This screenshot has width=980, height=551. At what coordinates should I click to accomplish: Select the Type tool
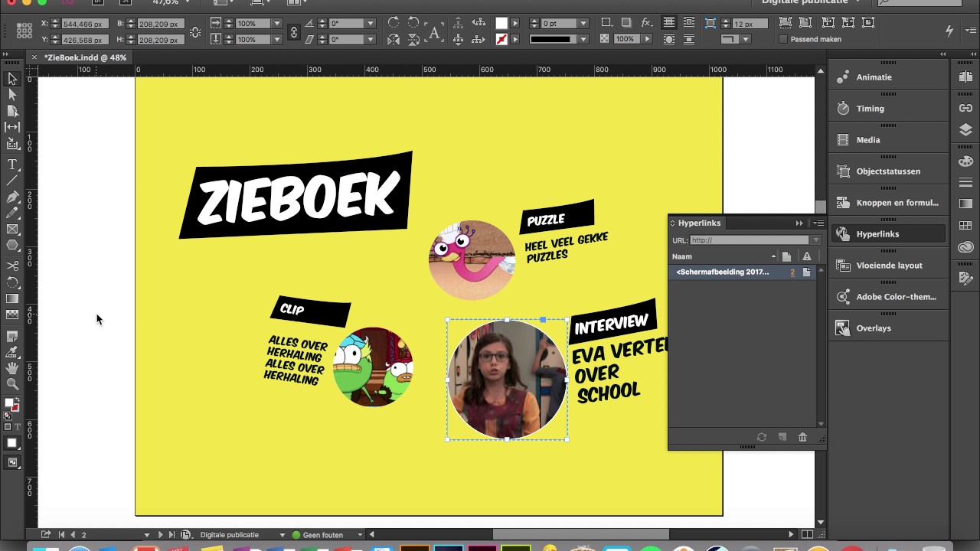click(x=12, y=165)
